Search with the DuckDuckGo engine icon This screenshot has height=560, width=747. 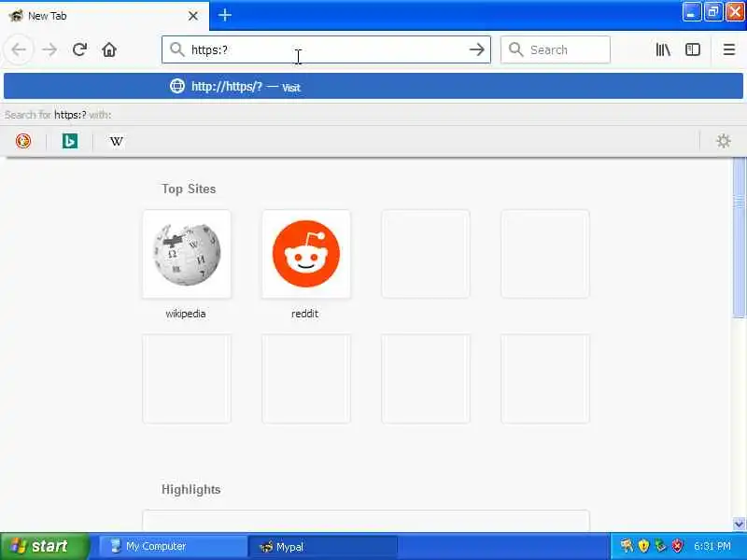pyautogui.click(x=22, y=141)
